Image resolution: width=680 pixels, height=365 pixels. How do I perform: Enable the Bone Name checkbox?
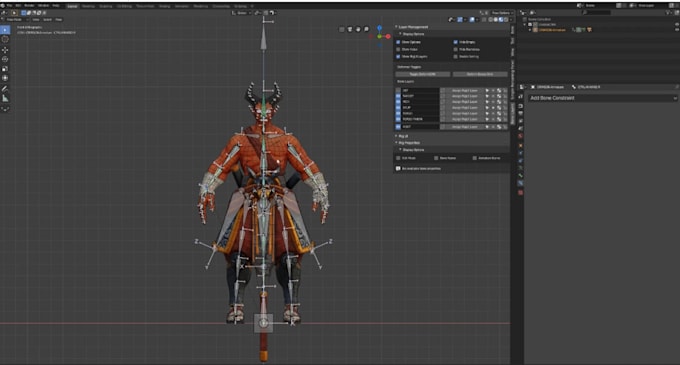tap(436, 158)
